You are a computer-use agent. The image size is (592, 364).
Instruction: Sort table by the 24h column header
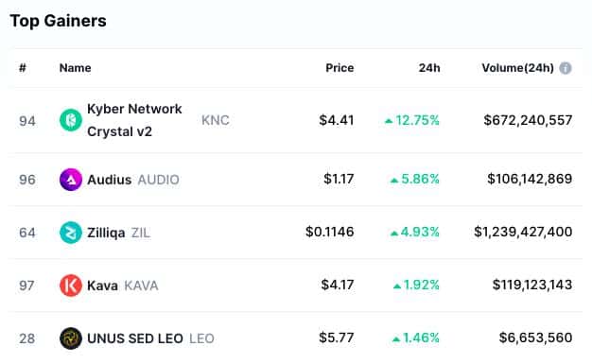(x=429, y=68)
